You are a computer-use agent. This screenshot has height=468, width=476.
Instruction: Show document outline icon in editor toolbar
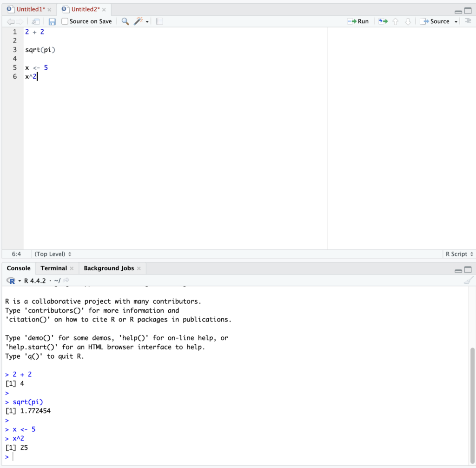(x=468, y=21)
